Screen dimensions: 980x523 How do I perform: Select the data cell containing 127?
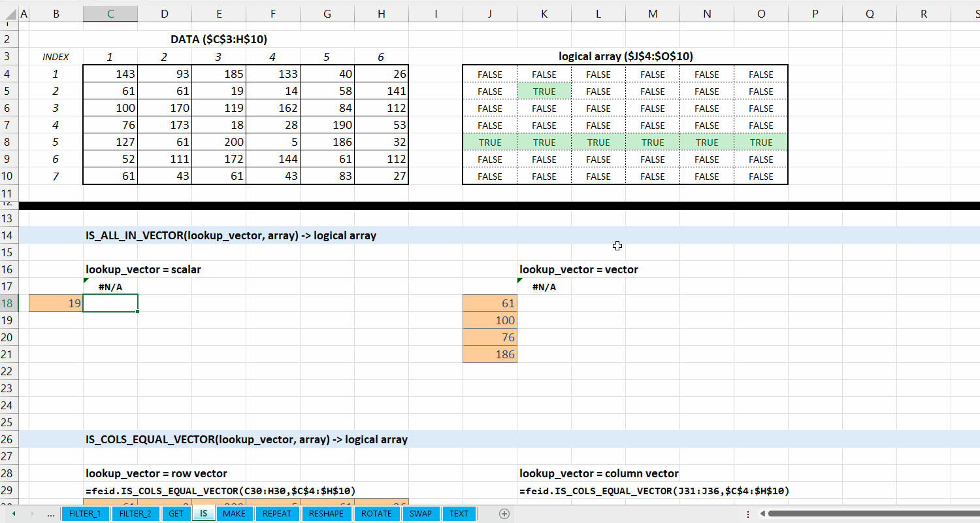click(110, 142)
